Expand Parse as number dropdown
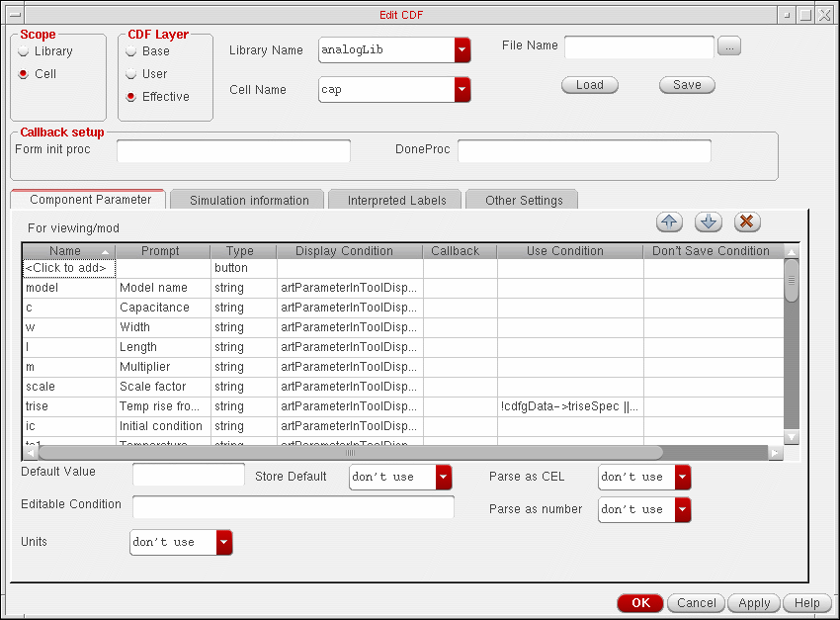Viewport: 840px width, 620px height. coord(682,509)
